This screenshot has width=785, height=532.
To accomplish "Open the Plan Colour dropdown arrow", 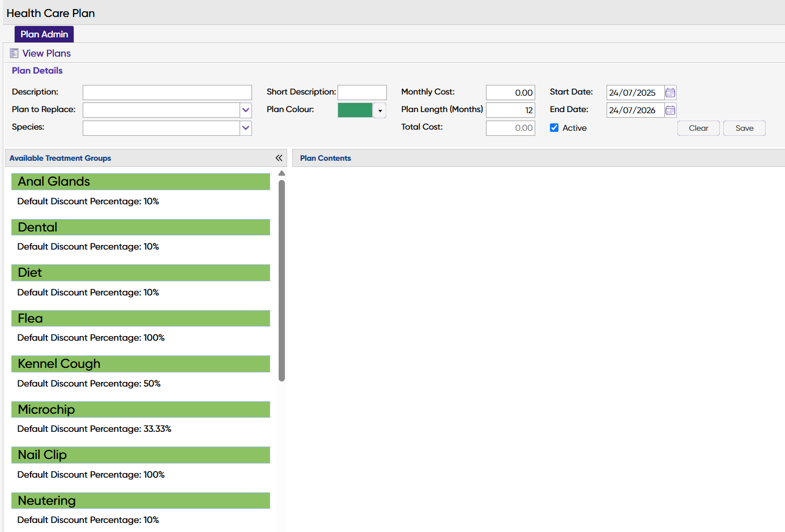I will point(380,110).
